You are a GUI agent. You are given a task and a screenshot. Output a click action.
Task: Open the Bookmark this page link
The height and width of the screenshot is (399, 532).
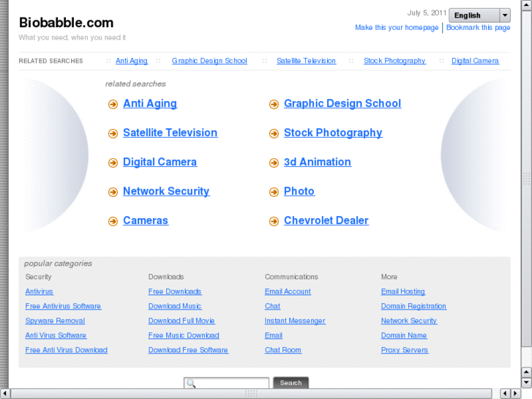(479, 28)
